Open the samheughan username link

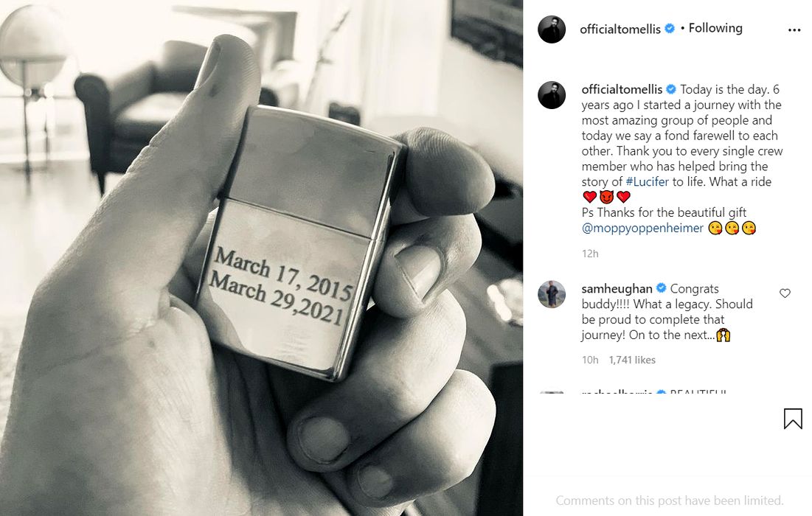click(617, 289)
